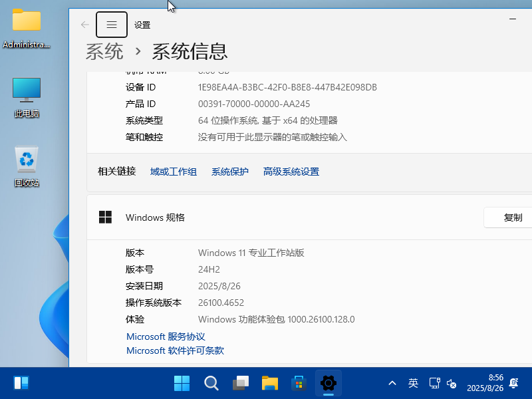
Task: Toggle the 英 input method indicator
Action: point(413,383)
